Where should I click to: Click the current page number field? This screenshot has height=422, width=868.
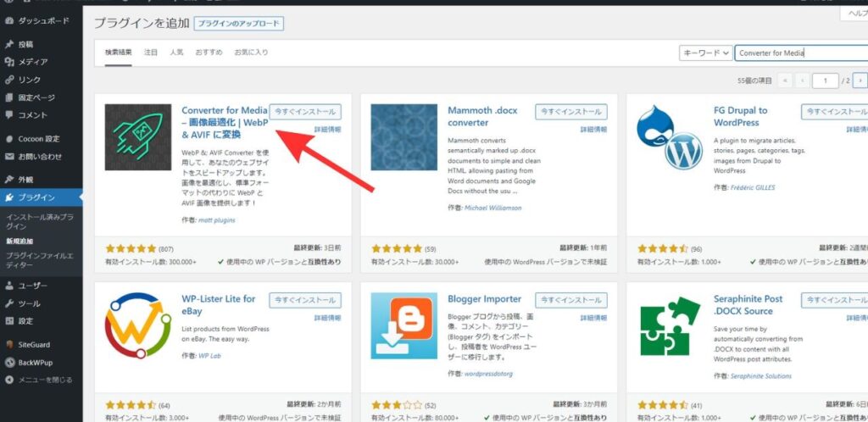(826, 81)
